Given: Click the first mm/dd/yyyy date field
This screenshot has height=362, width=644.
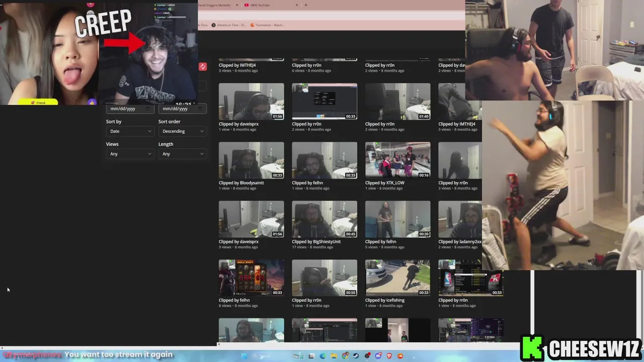Looking at the screenshot, I should point(130,109).
